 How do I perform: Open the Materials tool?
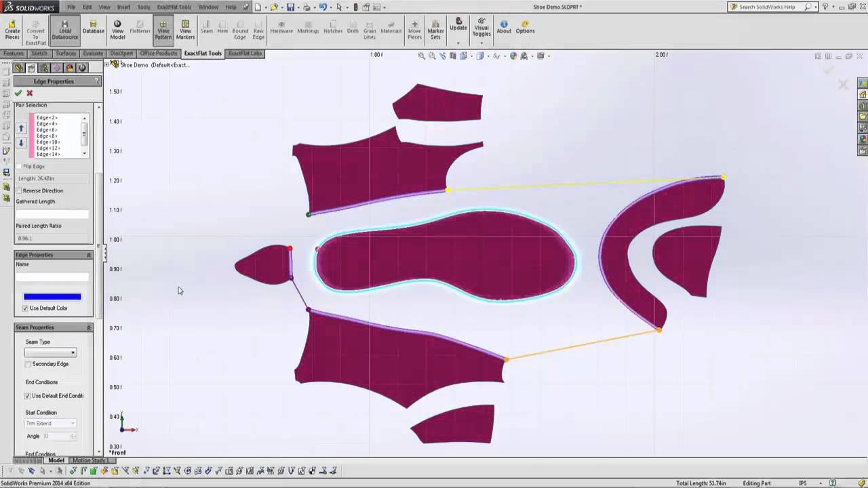coord(391,27)
